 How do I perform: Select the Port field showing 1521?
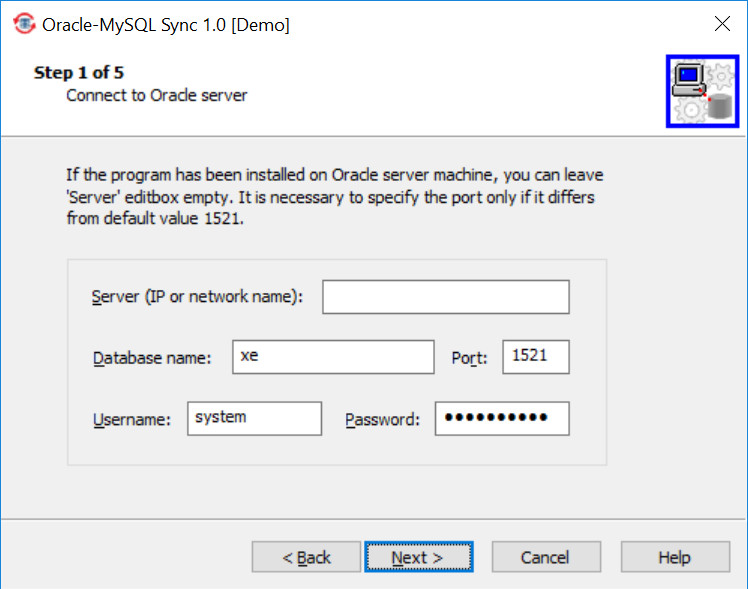pyautogui.click(x=536, y=357)
